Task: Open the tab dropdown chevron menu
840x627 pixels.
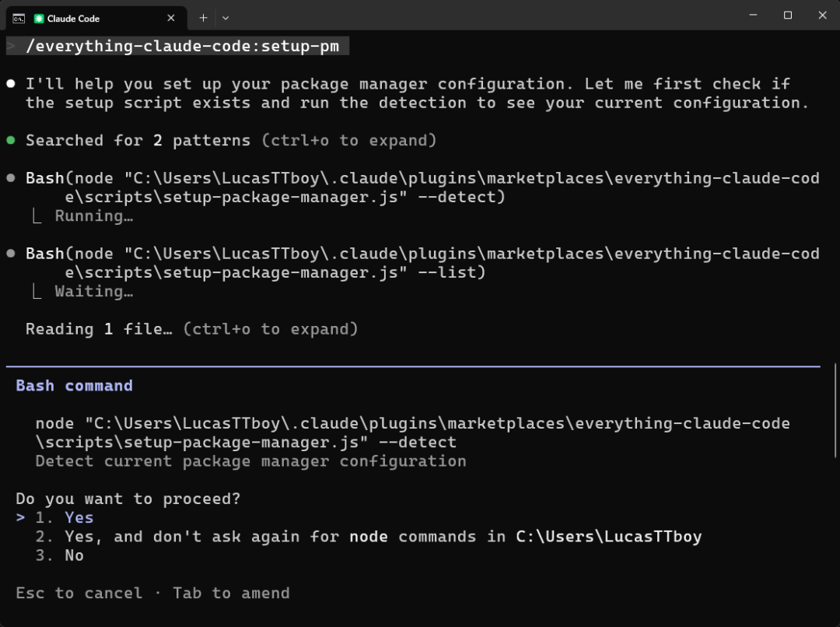Action: [x=226, y=17]
